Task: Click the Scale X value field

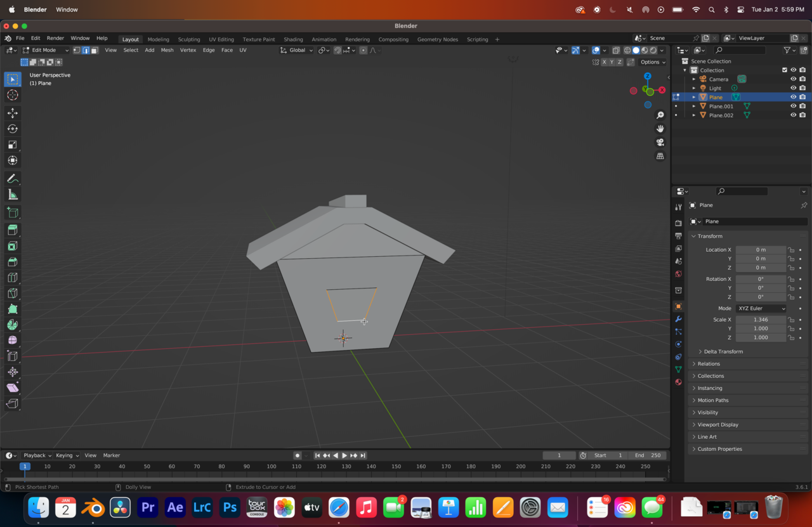Action: [x=760, y=320]
